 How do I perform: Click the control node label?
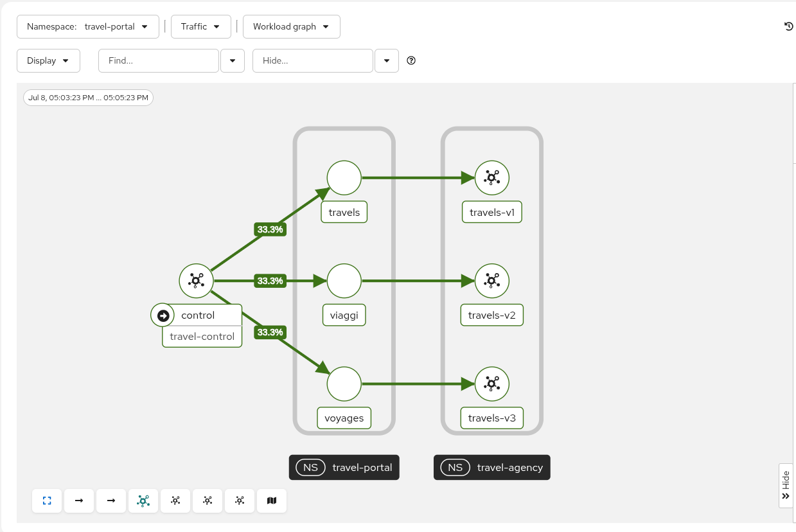click(198, 315)
